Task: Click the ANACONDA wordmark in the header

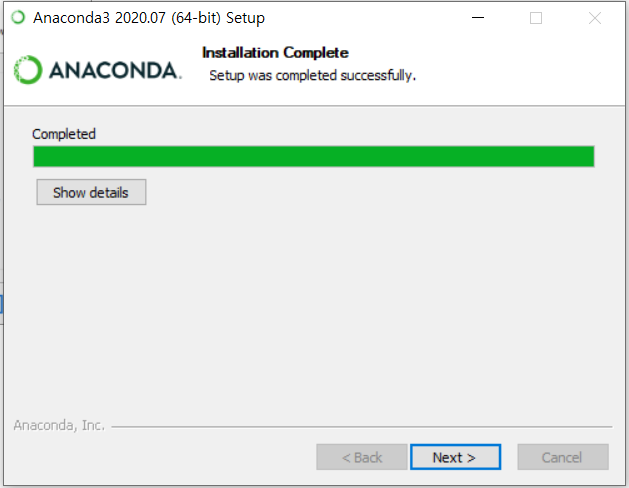Action: [115, 71]
